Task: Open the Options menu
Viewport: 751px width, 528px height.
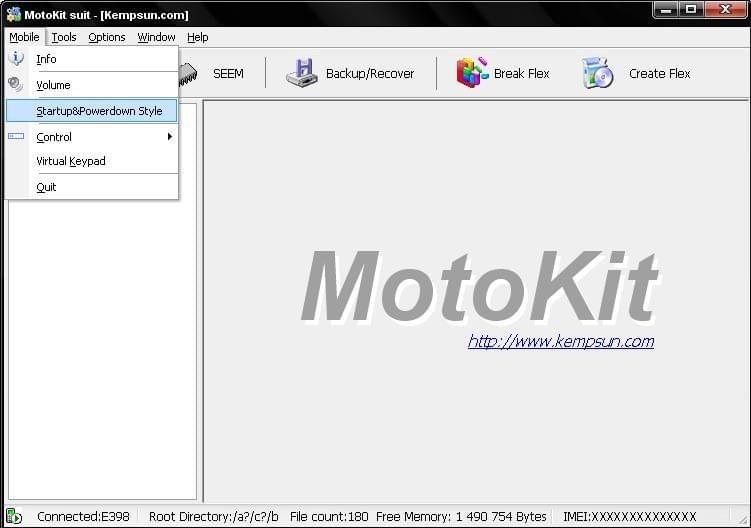Action: tap(107, 37)
